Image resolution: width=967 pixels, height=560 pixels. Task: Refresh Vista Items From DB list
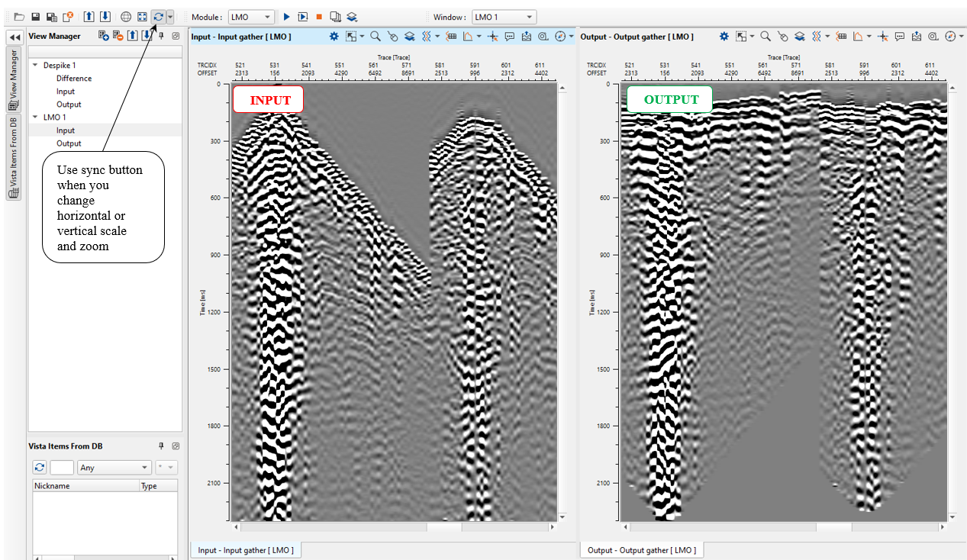[40, 468]
